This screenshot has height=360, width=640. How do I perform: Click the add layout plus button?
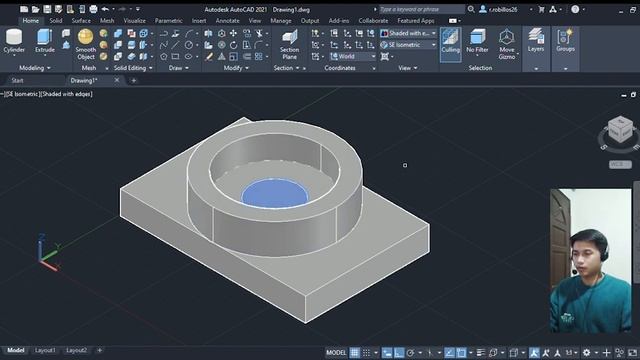coord(99,350)
